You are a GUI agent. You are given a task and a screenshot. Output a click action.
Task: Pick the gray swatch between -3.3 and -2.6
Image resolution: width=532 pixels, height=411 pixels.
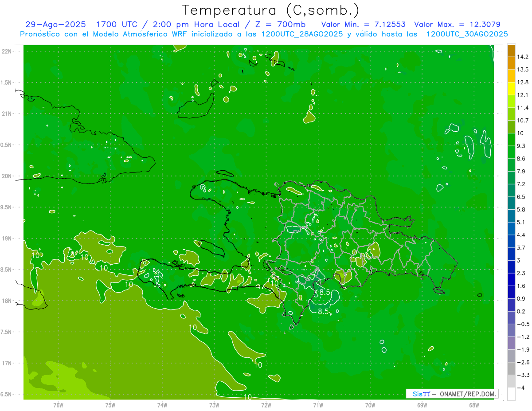point(511,368)
